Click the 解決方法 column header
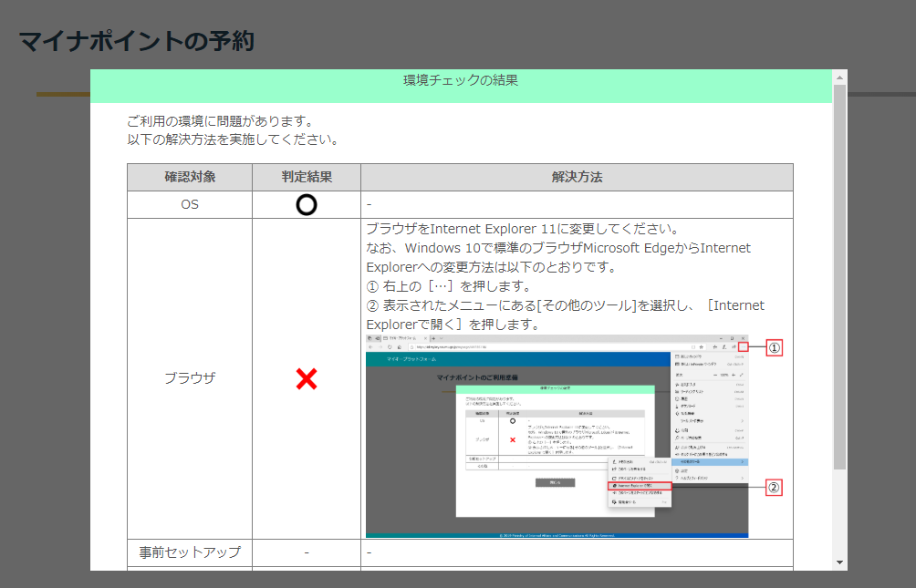The width and height of the screenshot is (916, 588). coord(578,177)
